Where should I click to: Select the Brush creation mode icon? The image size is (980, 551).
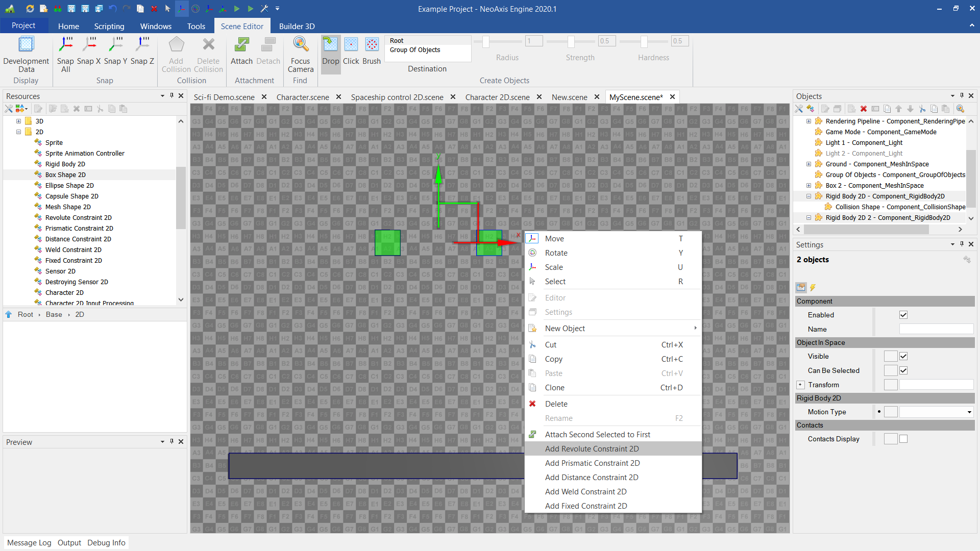click(x=372, y=45)
